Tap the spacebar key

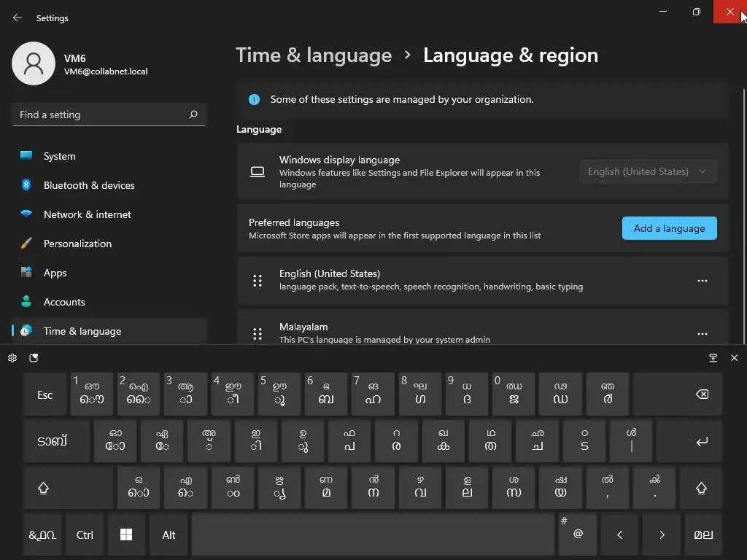(x=373, y=534)
